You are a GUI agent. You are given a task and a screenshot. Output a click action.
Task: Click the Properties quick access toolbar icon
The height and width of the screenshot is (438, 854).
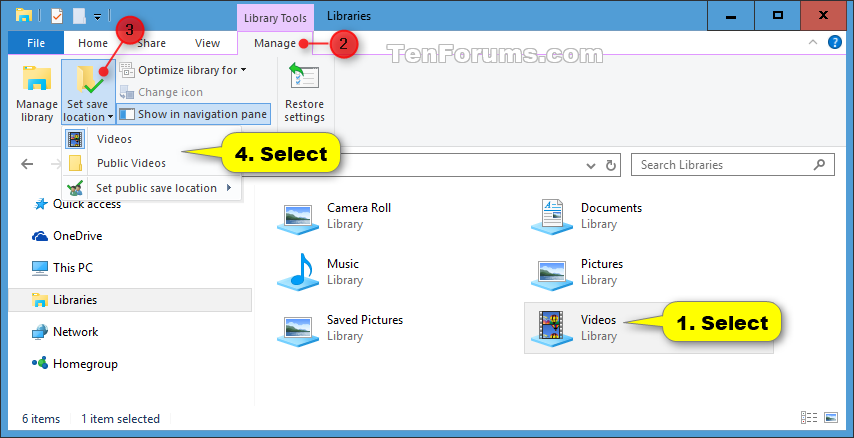click(x=57, y=16)
